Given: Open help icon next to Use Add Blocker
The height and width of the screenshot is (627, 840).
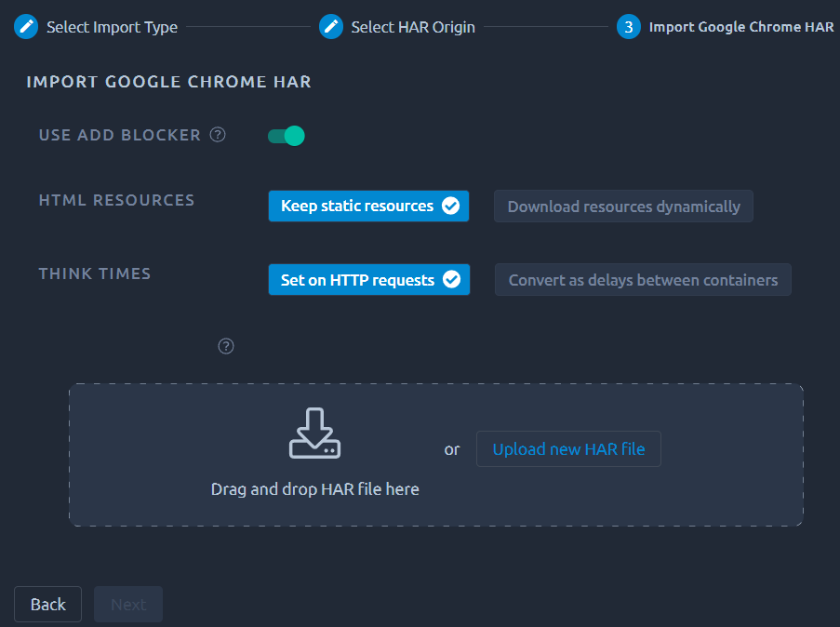Looking at the screenshot, I should click(218, 135).
